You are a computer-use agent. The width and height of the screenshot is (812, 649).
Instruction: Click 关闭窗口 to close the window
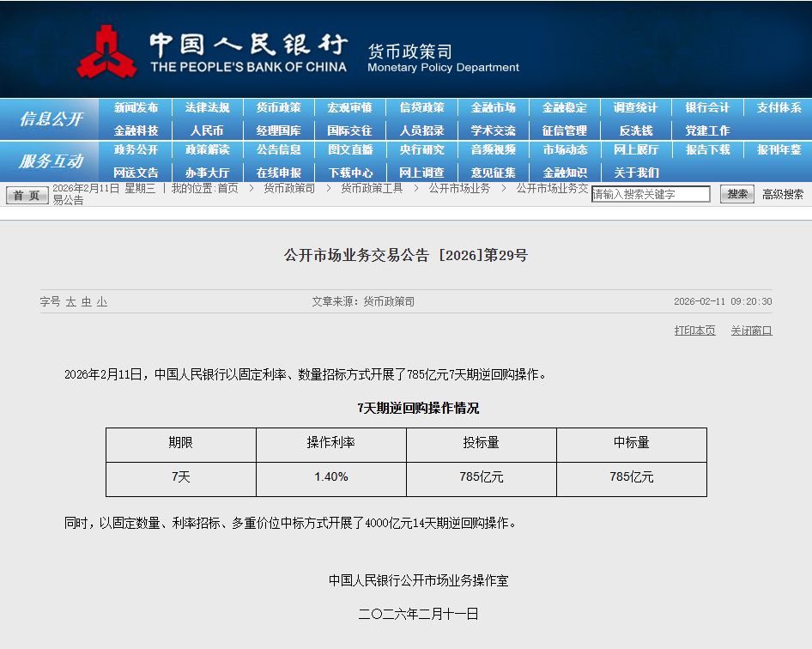coord(751,331)
